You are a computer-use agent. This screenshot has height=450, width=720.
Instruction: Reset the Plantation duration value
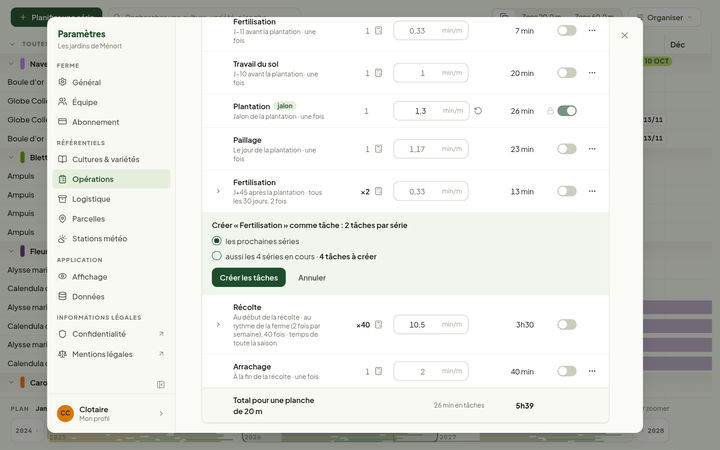[478, 111]
